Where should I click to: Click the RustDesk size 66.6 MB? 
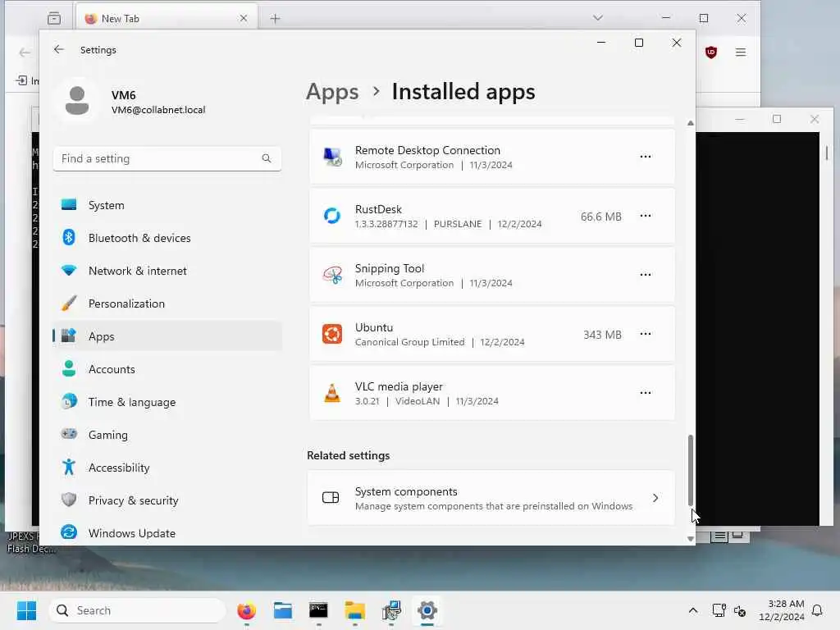(x=601, y=217)
